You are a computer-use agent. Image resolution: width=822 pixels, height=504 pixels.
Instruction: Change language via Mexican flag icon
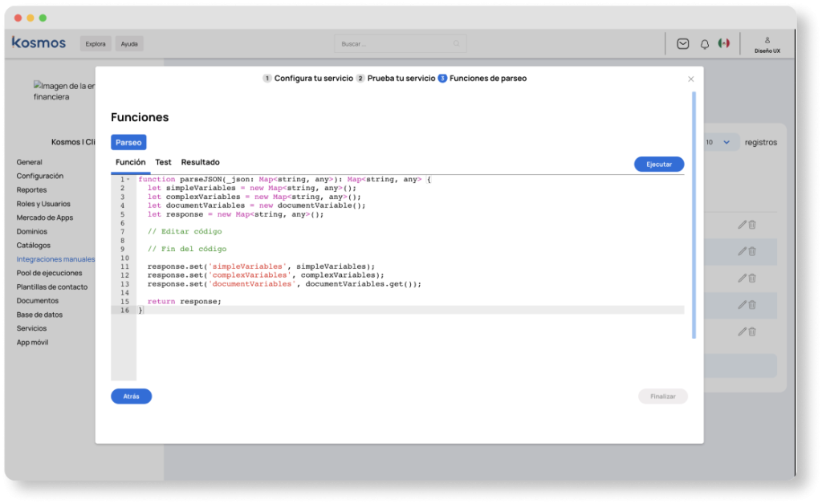(724, 43)
